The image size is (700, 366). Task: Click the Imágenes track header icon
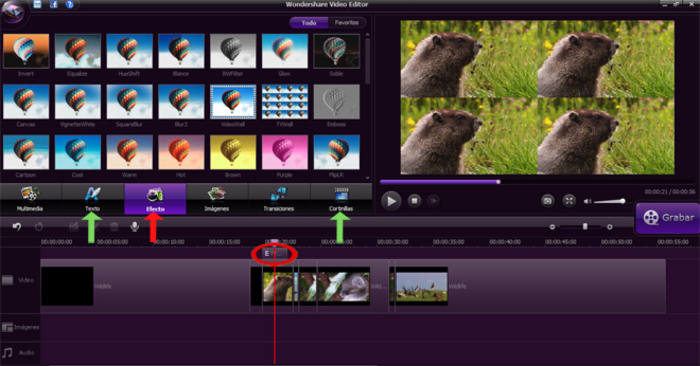pyautogui.click(x=7, y=328)
